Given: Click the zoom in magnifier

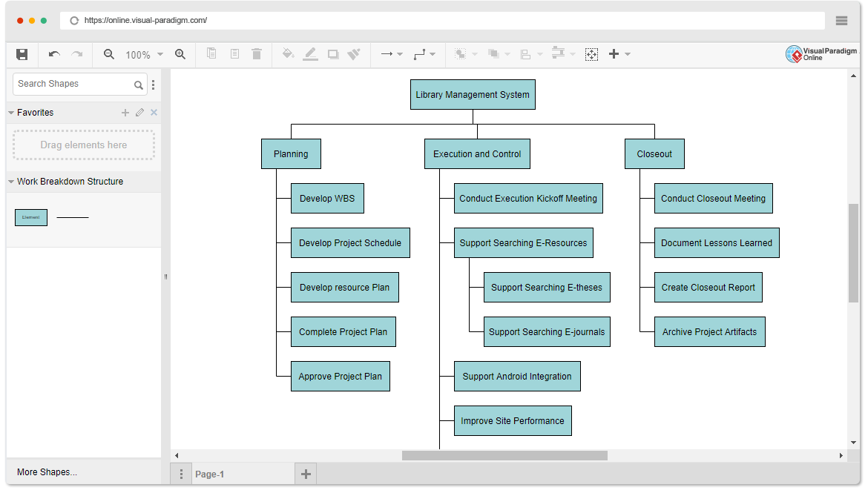Looking at the screenshot, I should pyautogui.click(x=180, y=54).
